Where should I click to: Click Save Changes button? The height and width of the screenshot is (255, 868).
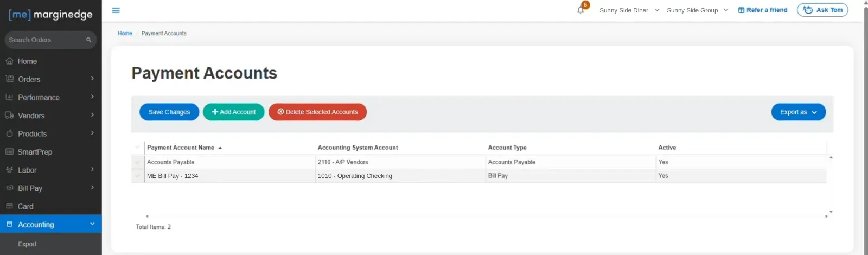point(169,112)
